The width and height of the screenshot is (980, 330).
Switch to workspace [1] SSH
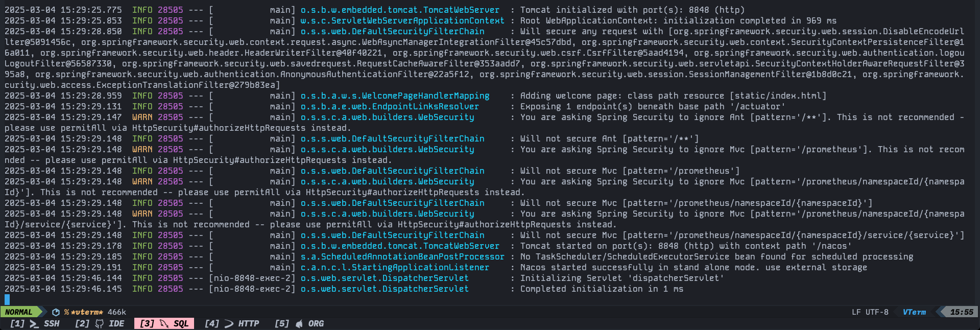[x=35, y=324]
